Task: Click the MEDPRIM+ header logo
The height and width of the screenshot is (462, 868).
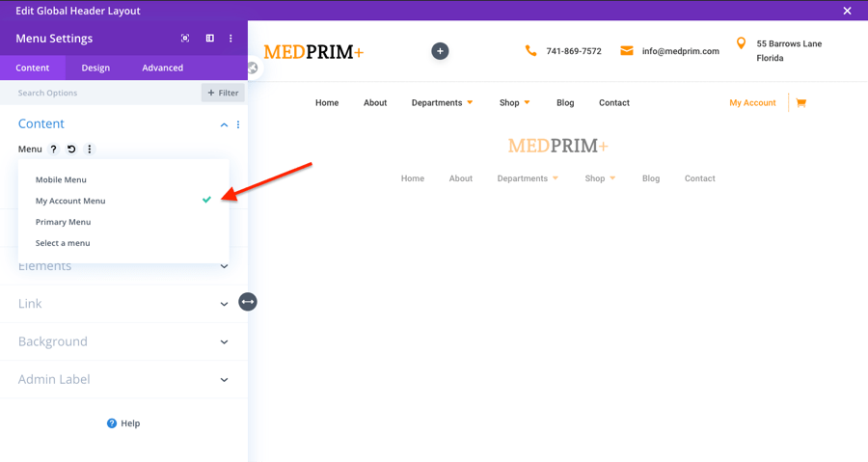Action: point(313,51)
